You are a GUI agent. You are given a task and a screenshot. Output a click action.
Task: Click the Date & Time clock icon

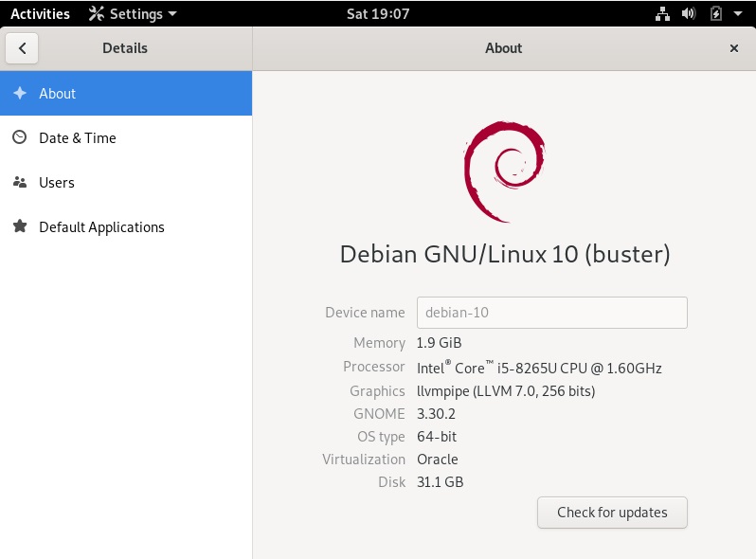pos(20,137)
